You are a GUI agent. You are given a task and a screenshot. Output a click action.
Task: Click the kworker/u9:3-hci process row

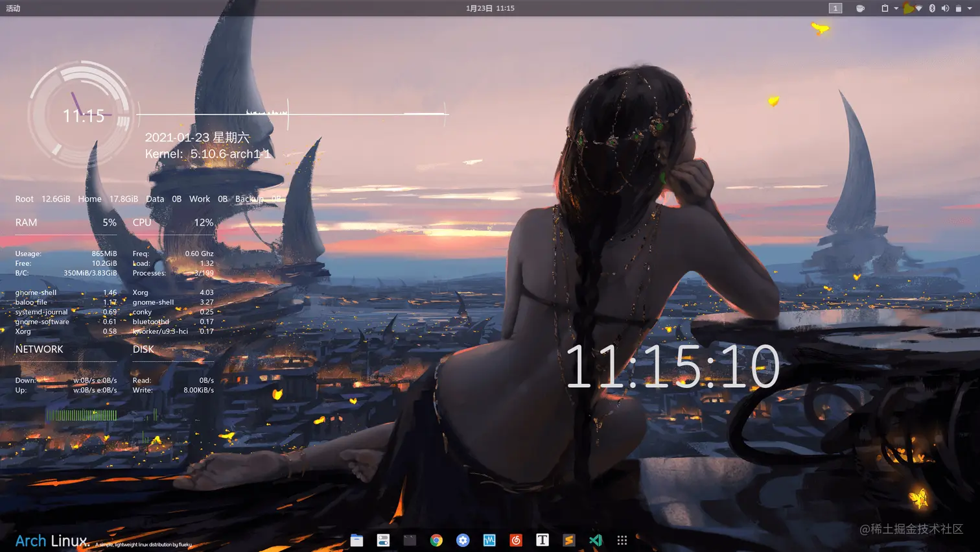[173, 331]
